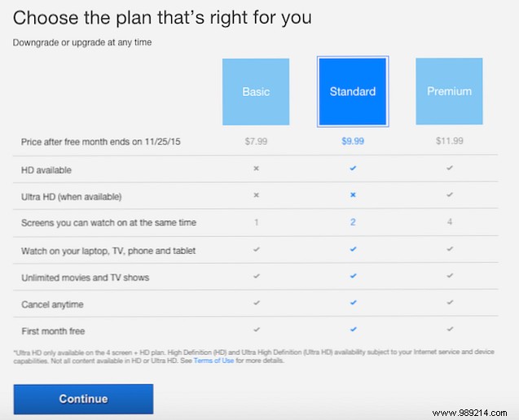Click Standard plan's HD available checkmark

point(352,168)
